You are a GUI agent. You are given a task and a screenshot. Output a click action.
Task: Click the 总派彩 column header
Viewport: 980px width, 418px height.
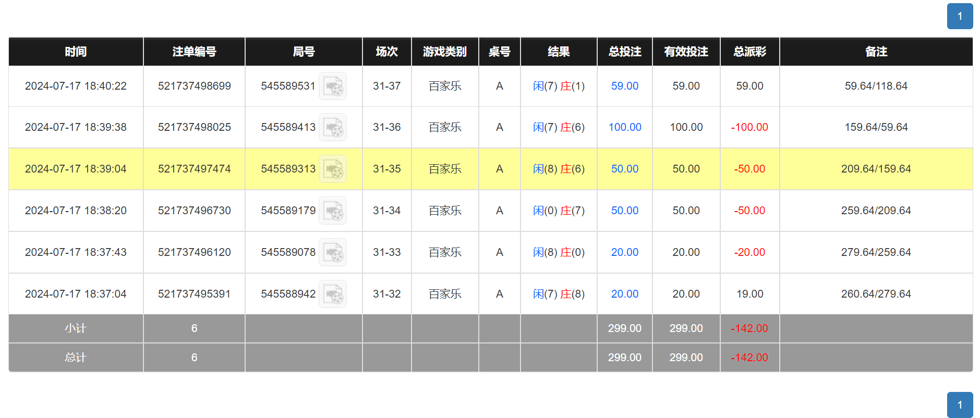pyautogui.click(x=749, y=52)
